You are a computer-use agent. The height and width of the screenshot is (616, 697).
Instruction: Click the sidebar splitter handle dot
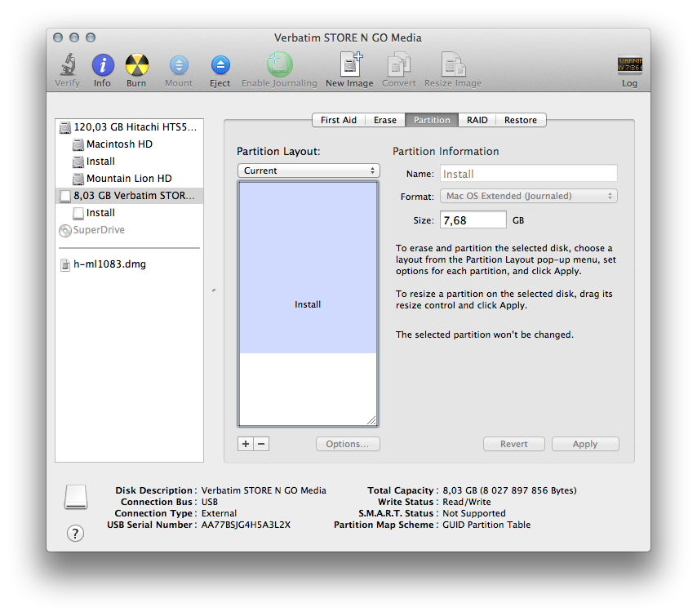click(215, 290)
